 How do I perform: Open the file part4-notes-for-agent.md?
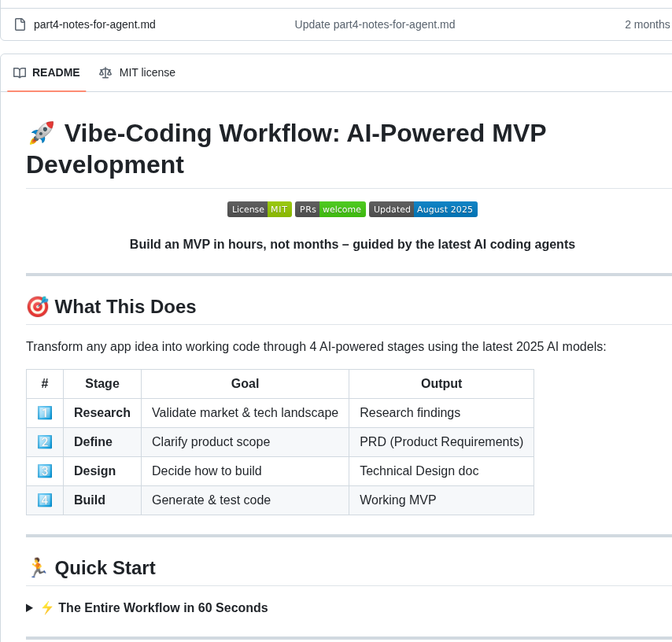click(94, 24)
